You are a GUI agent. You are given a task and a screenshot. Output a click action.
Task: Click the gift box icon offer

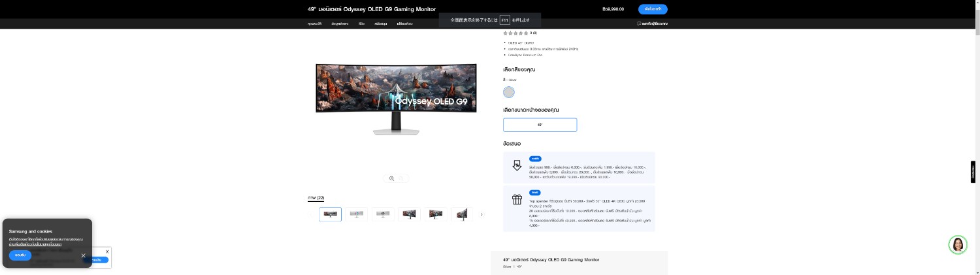pos(517,200)
